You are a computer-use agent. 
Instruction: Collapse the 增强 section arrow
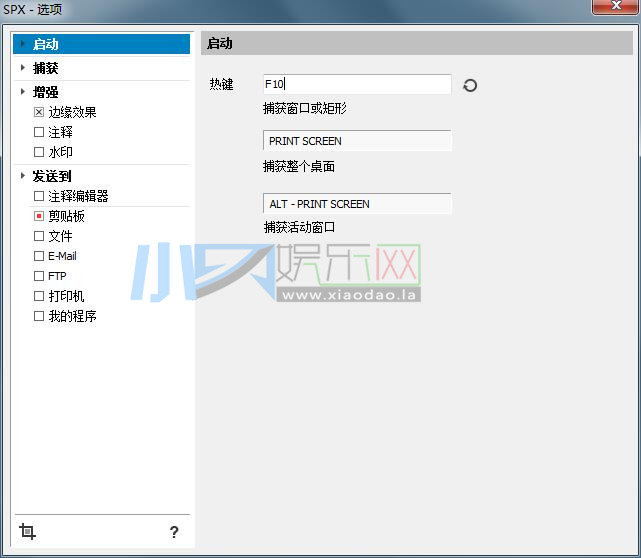pos(22,92)
